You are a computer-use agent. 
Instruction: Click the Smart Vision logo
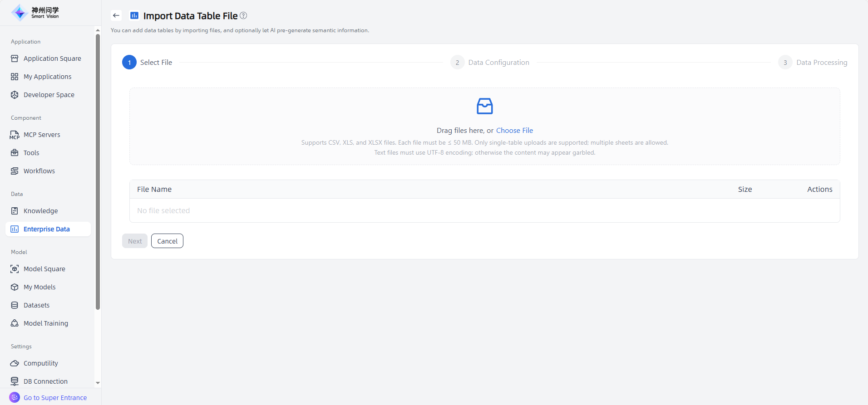tap(35, 12)
